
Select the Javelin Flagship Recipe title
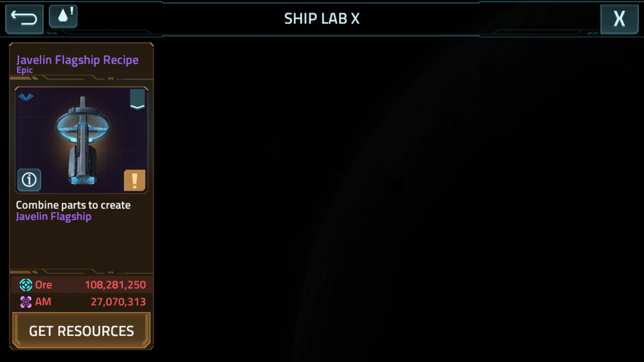tap(77, 60)
